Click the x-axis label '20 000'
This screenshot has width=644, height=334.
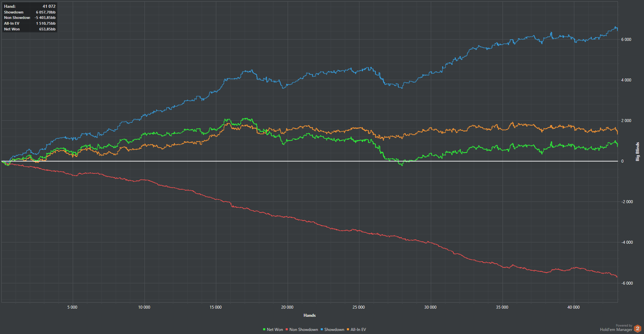pos(287,307)
